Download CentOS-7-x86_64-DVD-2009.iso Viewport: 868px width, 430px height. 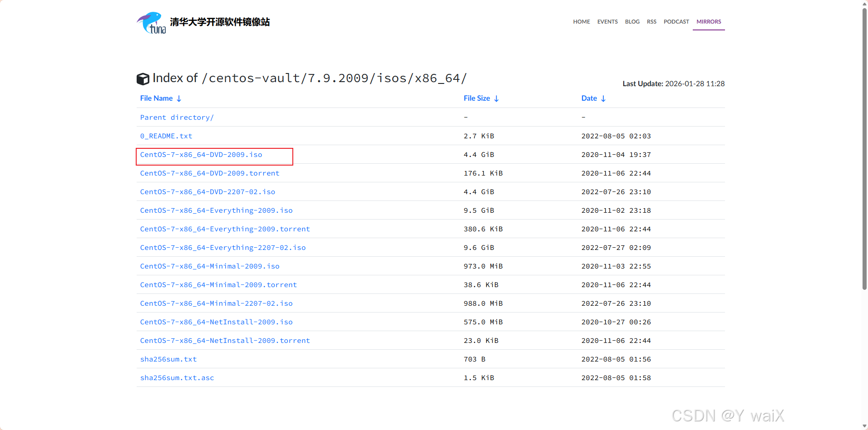coord(201,155)
